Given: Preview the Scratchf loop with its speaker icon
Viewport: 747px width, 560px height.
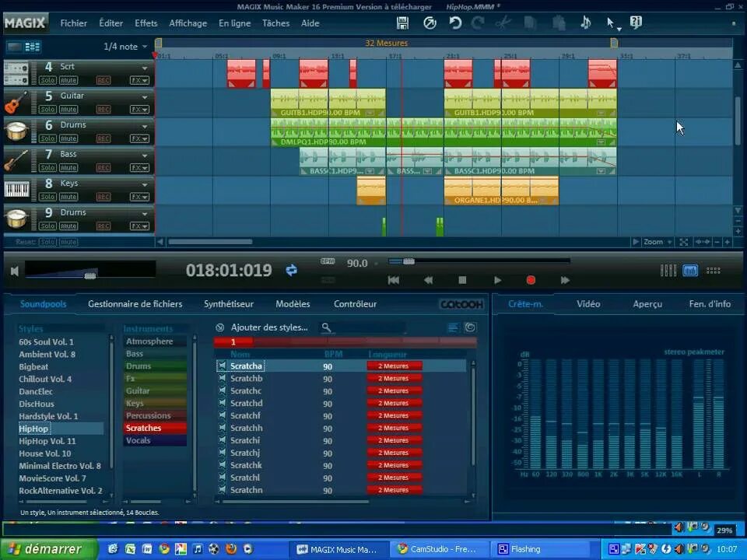Looking at the screenshot, I should coord(222,415).
